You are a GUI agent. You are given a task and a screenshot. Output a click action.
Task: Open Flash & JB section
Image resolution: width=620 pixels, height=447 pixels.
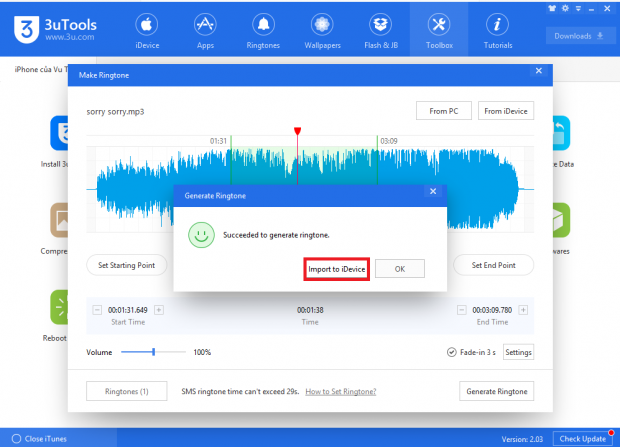[380, 24]
